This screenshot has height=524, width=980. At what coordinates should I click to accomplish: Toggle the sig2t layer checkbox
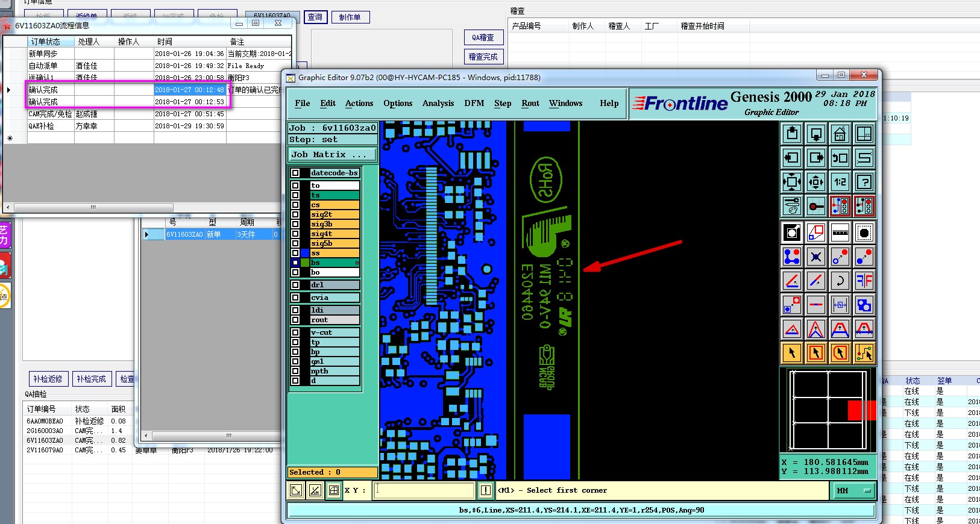tap(295, 214)
